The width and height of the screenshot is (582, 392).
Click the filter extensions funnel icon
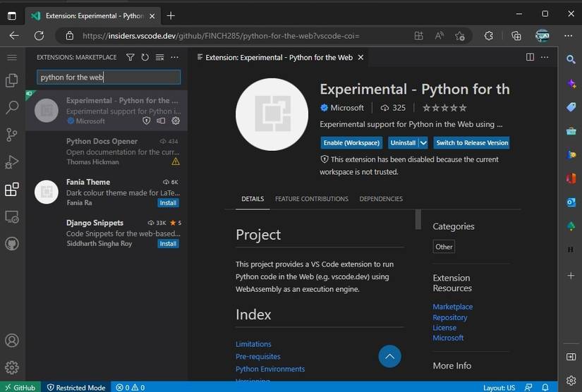click(x=131, y=57)
